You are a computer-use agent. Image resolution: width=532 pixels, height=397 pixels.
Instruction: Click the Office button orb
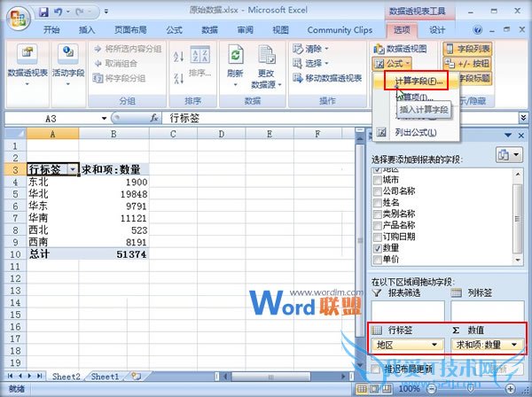pos(18,19)
